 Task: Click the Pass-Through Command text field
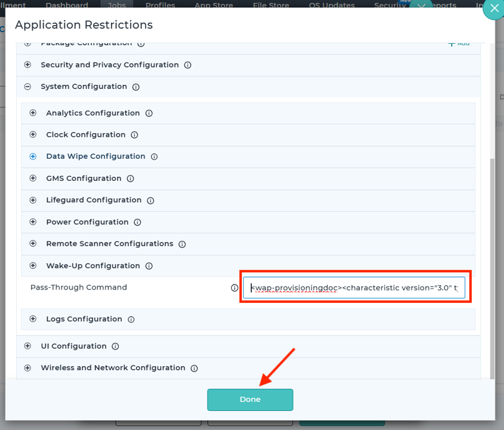coord(354,288)
